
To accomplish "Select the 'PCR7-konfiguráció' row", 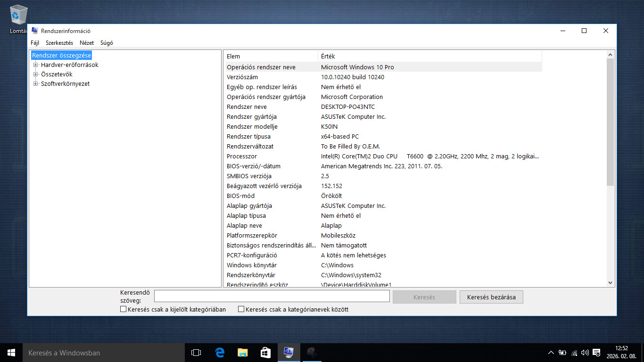I will click(x=383, y=255).
